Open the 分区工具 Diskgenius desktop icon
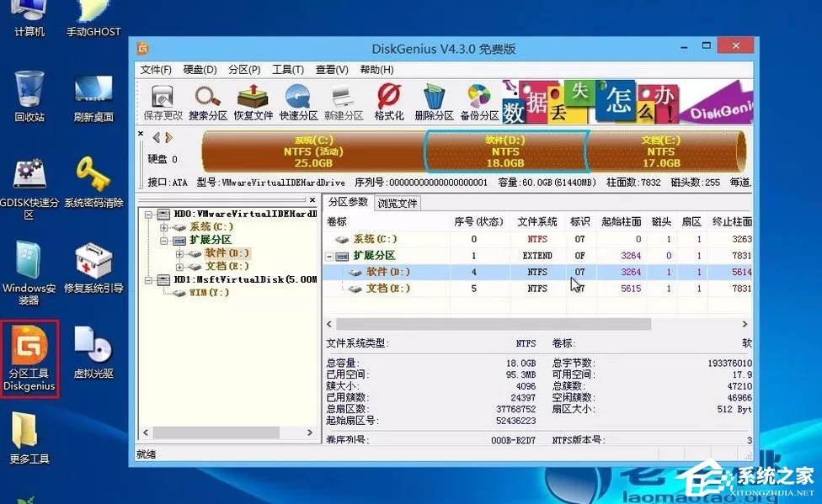822x504 pixels. 29,359
